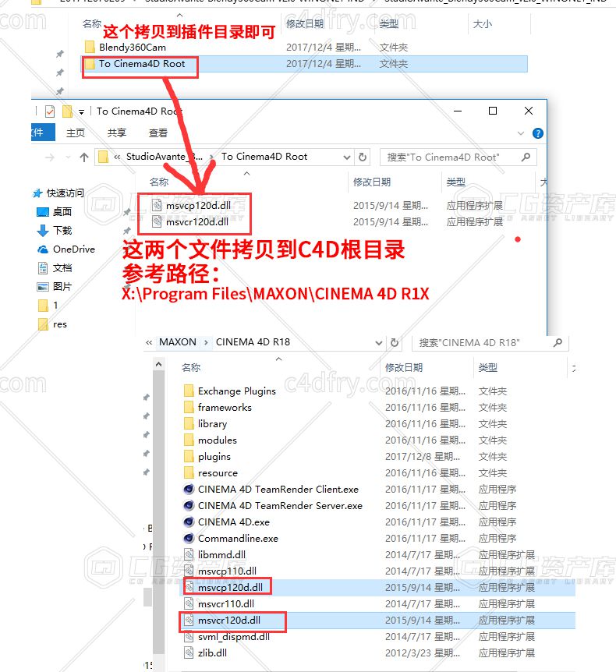Screen dimensions: 616x672
Task: Open folder named 1 in navigation pane
Action: (x=48, y=306)
